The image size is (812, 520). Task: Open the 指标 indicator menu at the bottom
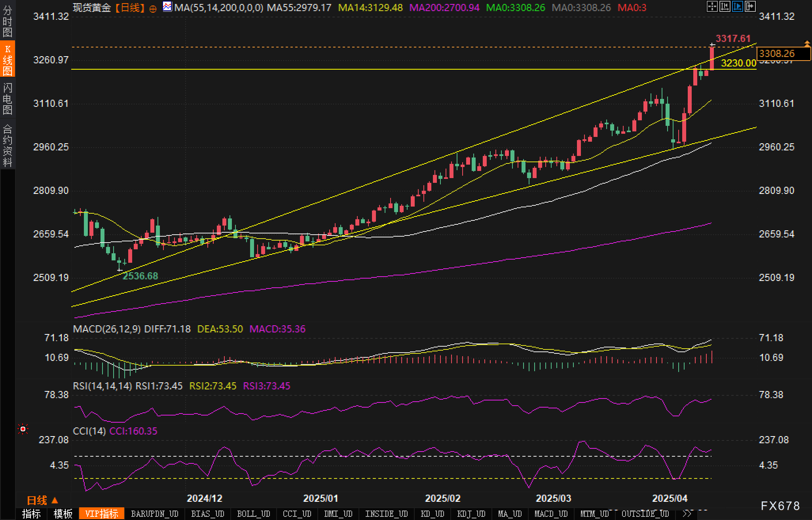(x=31, y=514)
